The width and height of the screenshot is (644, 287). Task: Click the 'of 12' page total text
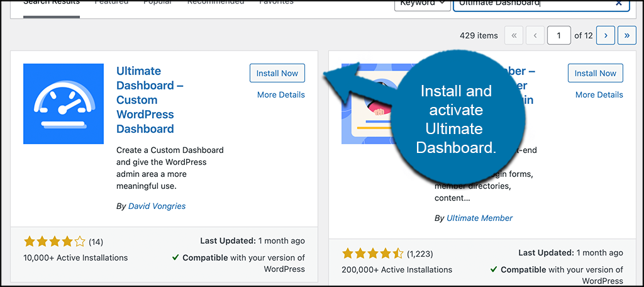pos(583,36)
